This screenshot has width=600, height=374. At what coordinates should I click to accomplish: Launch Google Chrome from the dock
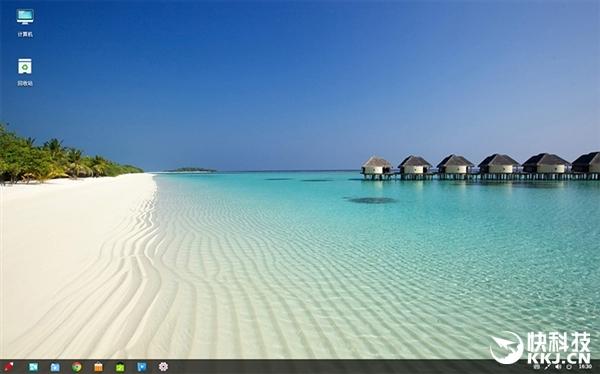77,367
